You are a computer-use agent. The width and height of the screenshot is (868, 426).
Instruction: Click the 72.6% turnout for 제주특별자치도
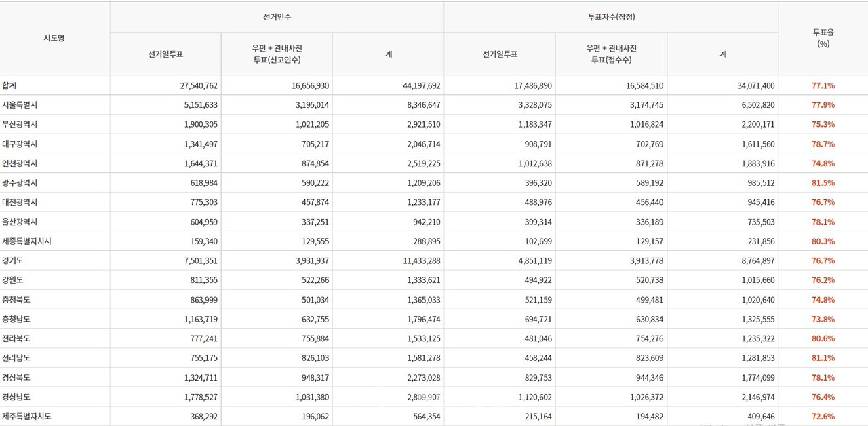pyautogui.click(x=822, y=417)
